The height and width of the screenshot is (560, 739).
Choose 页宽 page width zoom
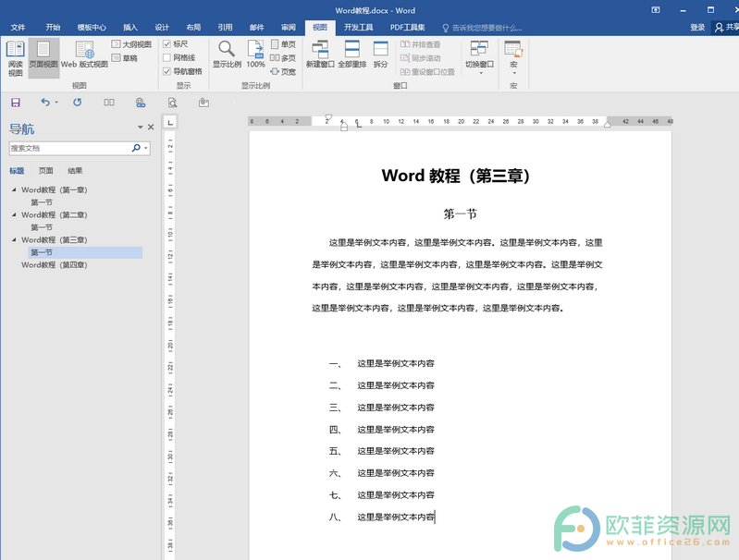(283, 71)
